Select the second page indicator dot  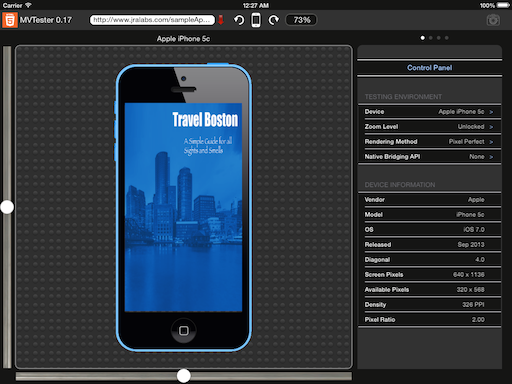[431, 38]
